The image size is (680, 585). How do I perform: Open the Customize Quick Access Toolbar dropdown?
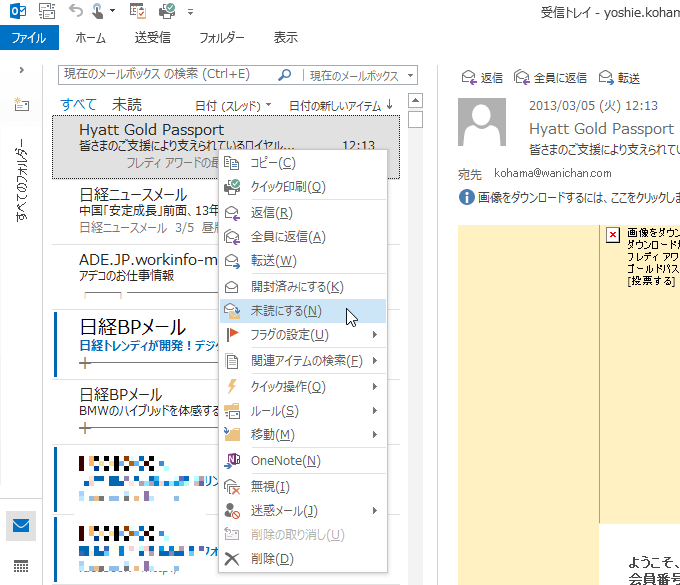coord(190,12)
